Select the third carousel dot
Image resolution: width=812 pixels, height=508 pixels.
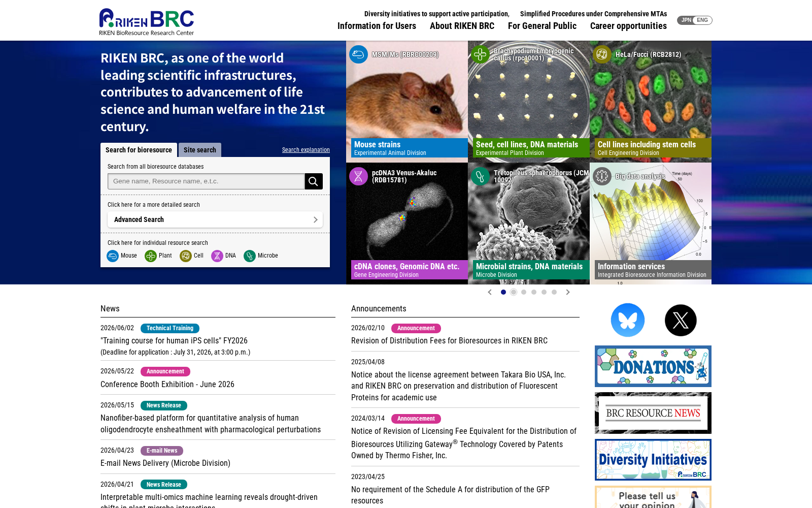pyautogui.click(x=524, y=292)
